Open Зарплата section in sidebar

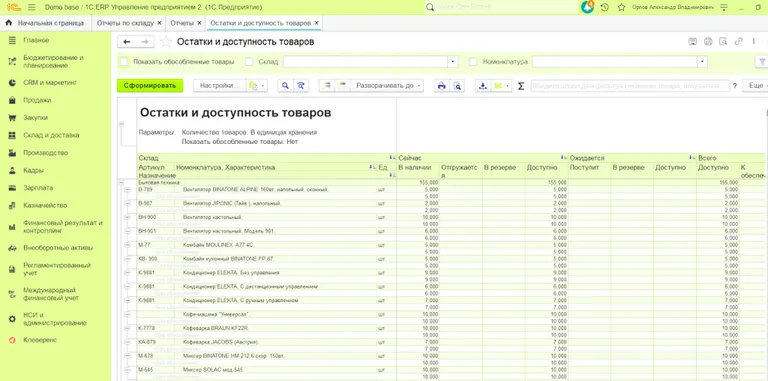click(x=38, y=188)
